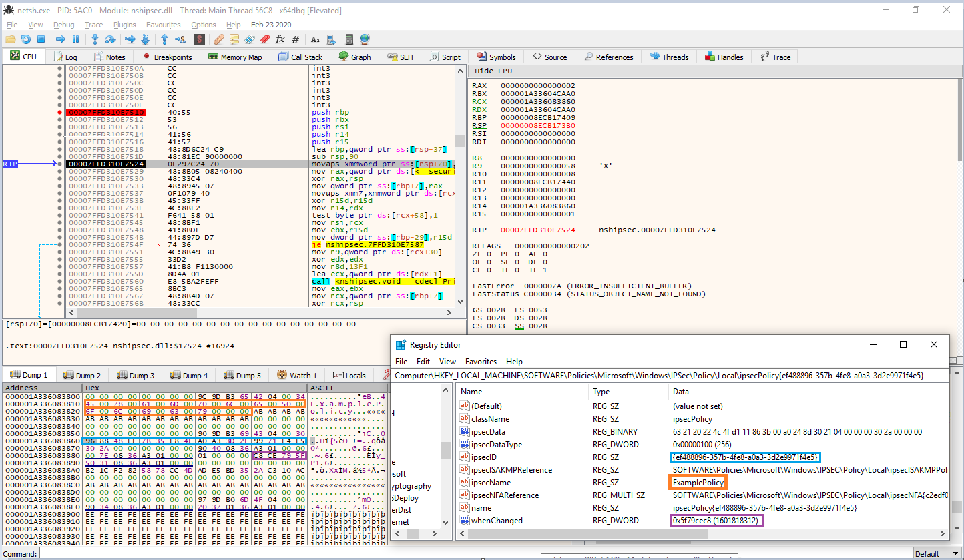The height and width of the screenshot is (560, 964).
Task: Restart the debugged program via toolbar
Action: click(x=26, y=39)
